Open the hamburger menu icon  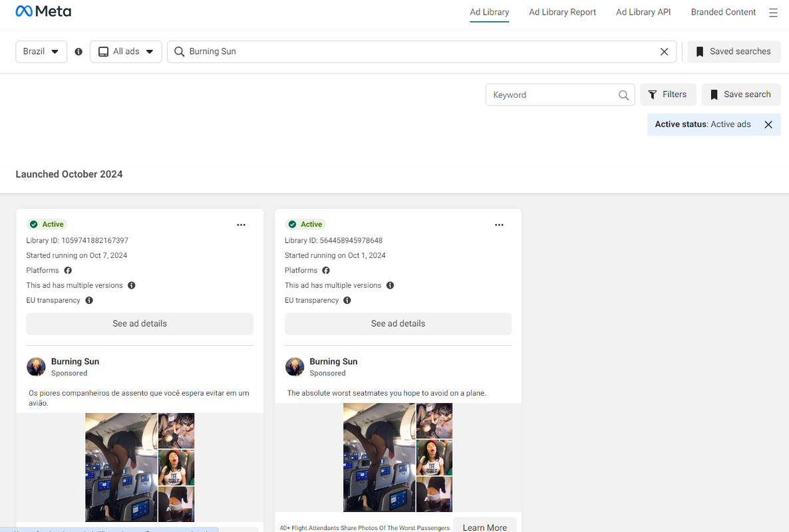(x=774, y=13)
